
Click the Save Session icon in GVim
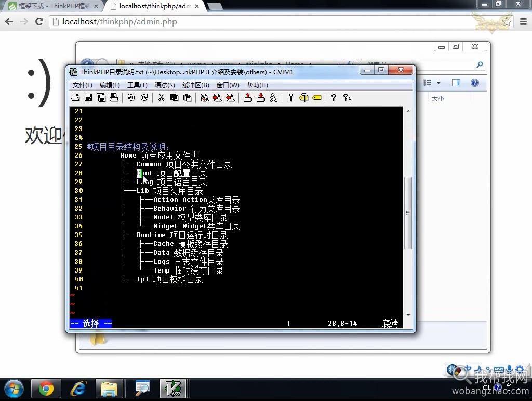click(x=261, y=98)
